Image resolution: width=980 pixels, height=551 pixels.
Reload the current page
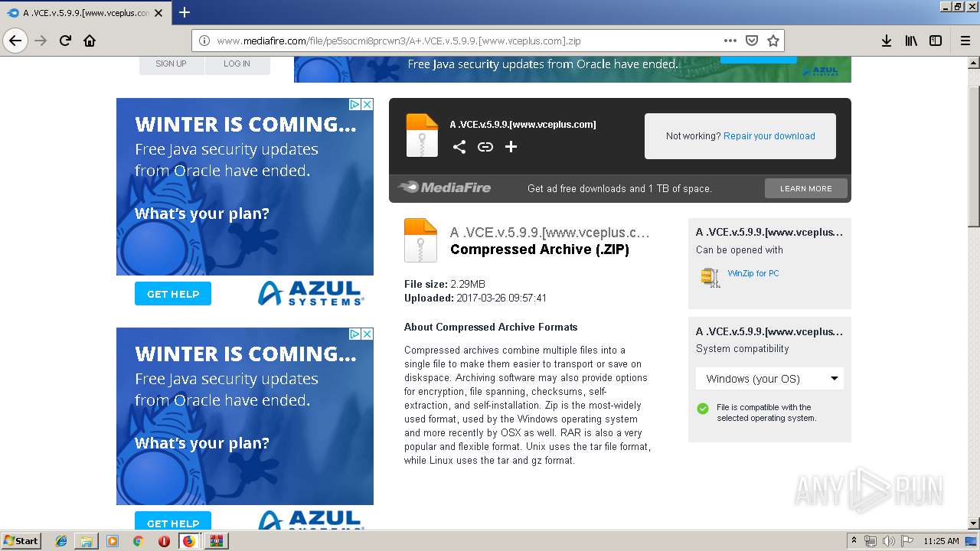pyautogui.click(x=66, y=41)
